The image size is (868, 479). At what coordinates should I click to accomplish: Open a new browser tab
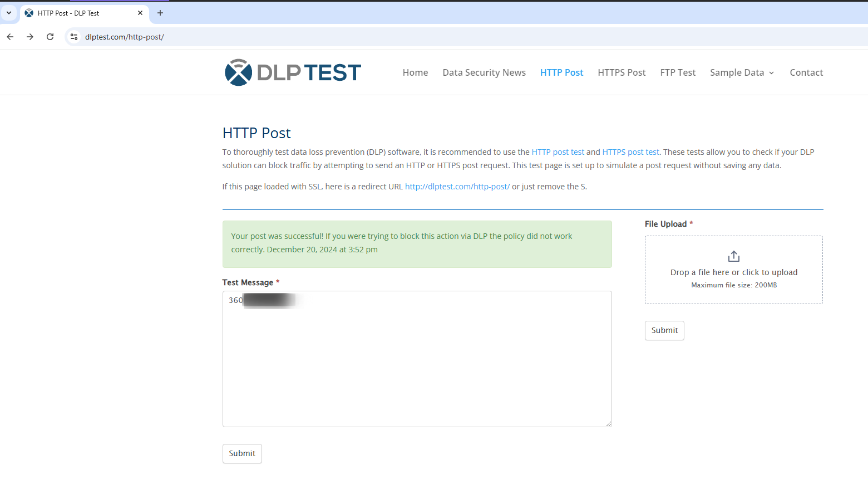tap(160, 13)
